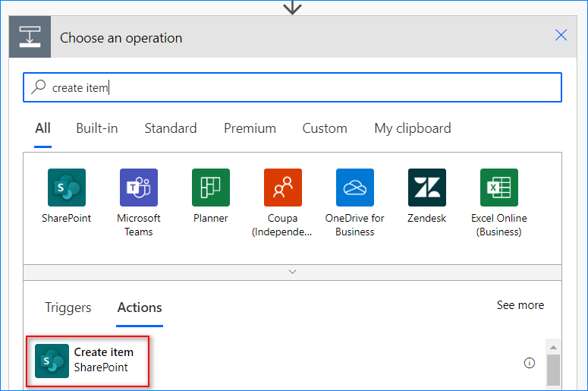
Task: Click the actions list scrollbar thumb
Action: click(x=553, y=370)
